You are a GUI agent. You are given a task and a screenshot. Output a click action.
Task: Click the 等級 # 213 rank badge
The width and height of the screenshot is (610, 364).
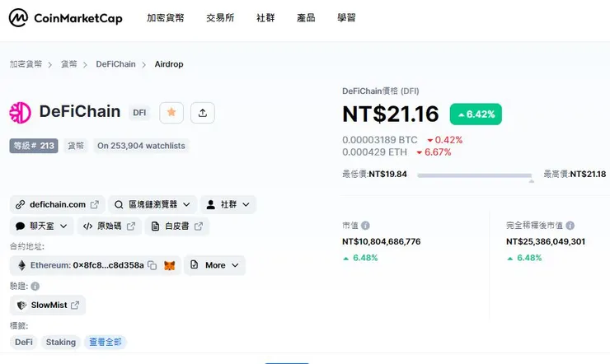[34, 146]
